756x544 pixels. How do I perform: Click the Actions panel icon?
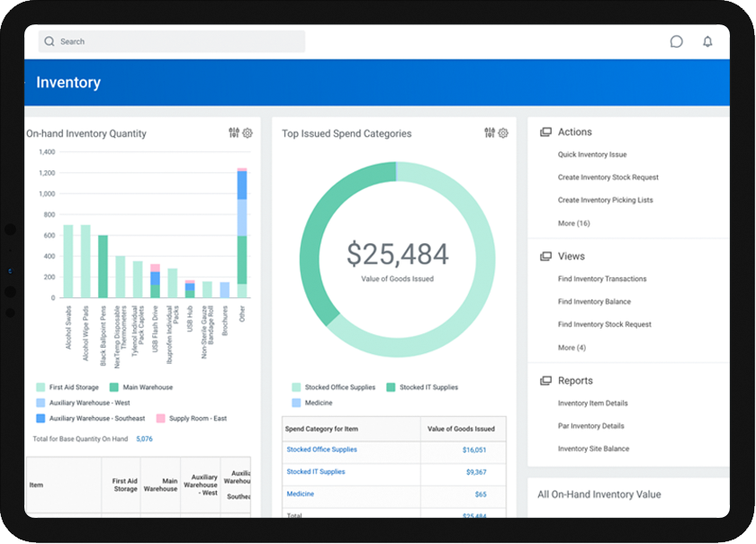coord(545,132)
